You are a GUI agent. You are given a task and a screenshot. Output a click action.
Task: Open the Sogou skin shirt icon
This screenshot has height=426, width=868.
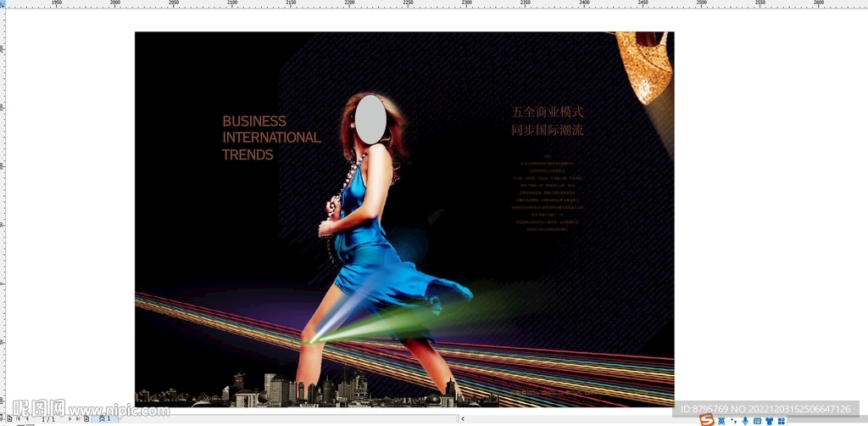(x=770, y=421)
